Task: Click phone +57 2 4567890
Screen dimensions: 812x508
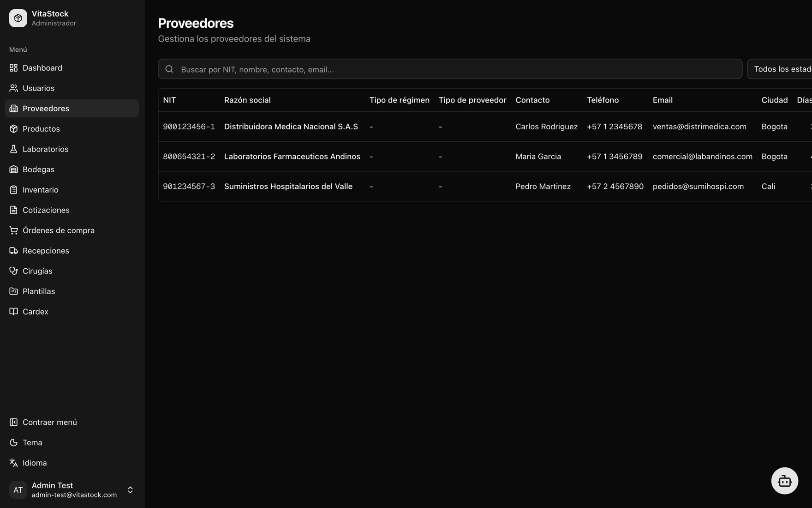Action: (615, 187)
